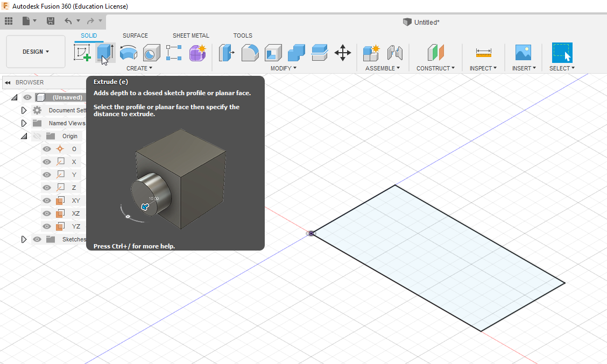
Task: Switch to the SURFACE tab
Action: [135, 35]
